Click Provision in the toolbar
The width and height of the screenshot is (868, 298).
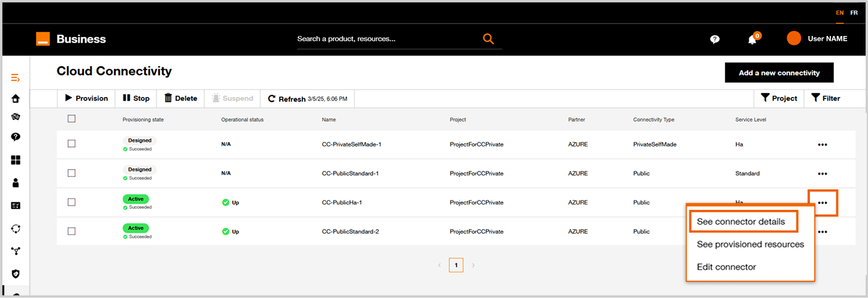tap(86, 98)
